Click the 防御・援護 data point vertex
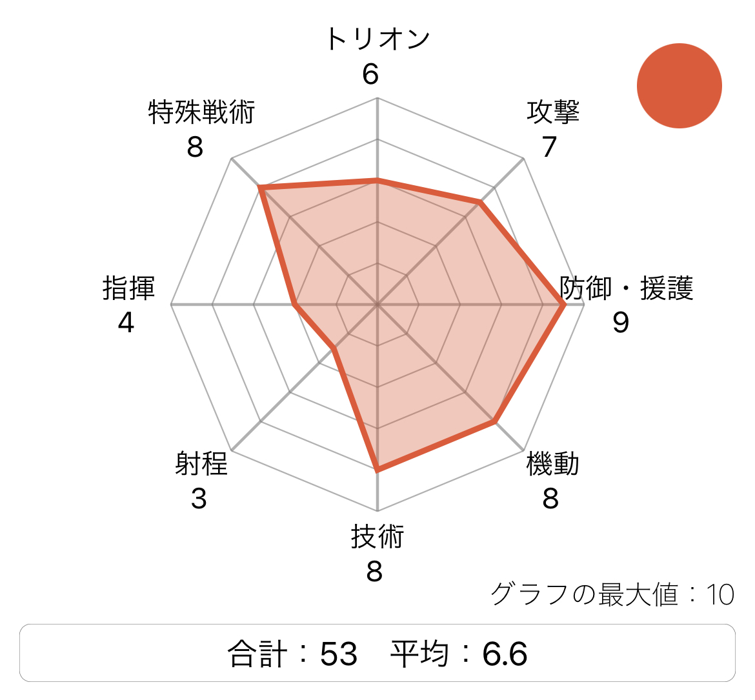 click(563, 305)
